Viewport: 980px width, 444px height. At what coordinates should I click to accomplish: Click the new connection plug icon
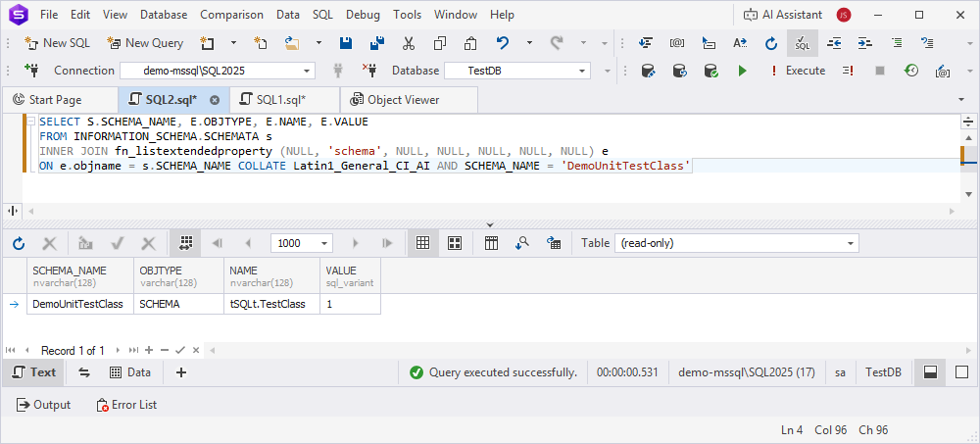coord(32,70)
